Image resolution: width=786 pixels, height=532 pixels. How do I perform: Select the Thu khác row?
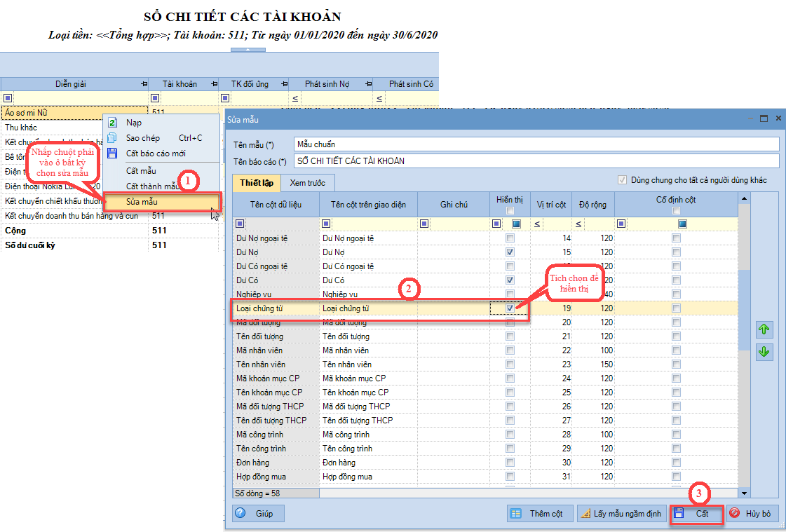[74, 128]
